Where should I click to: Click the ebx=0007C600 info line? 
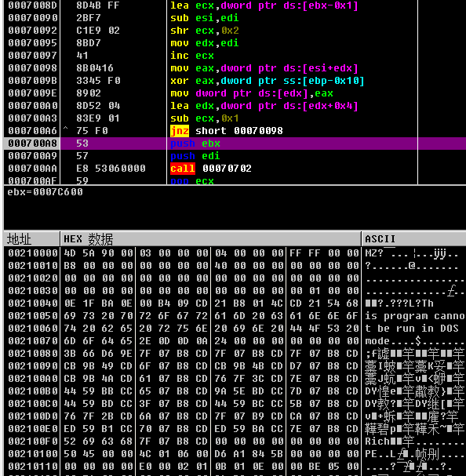click(x=45, y=192)
